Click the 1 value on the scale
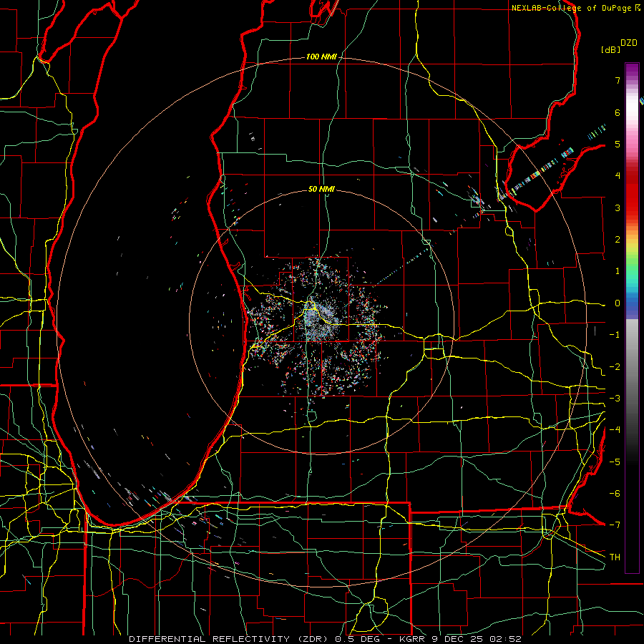 tap(618, 271)
